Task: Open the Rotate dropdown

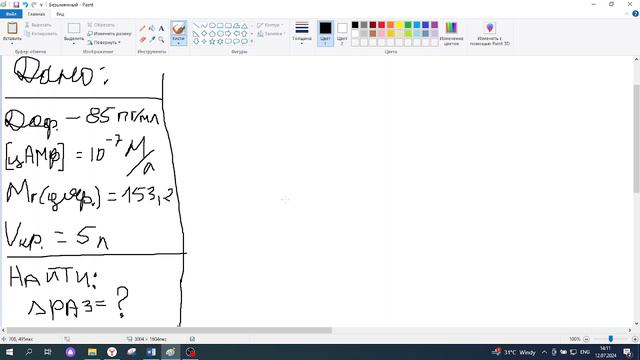Action: (x=104, y=42)
